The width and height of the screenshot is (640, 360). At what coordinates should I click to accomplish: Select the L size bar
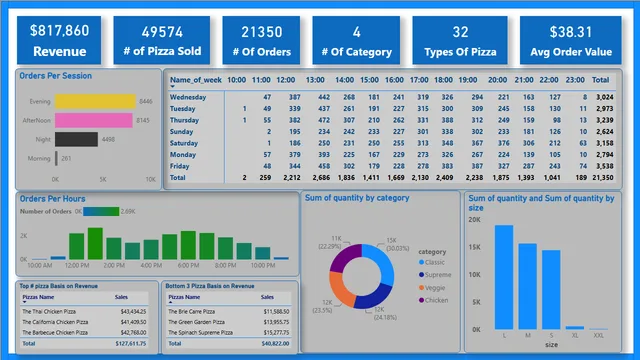pyautogui.click(x=504, y=277)
